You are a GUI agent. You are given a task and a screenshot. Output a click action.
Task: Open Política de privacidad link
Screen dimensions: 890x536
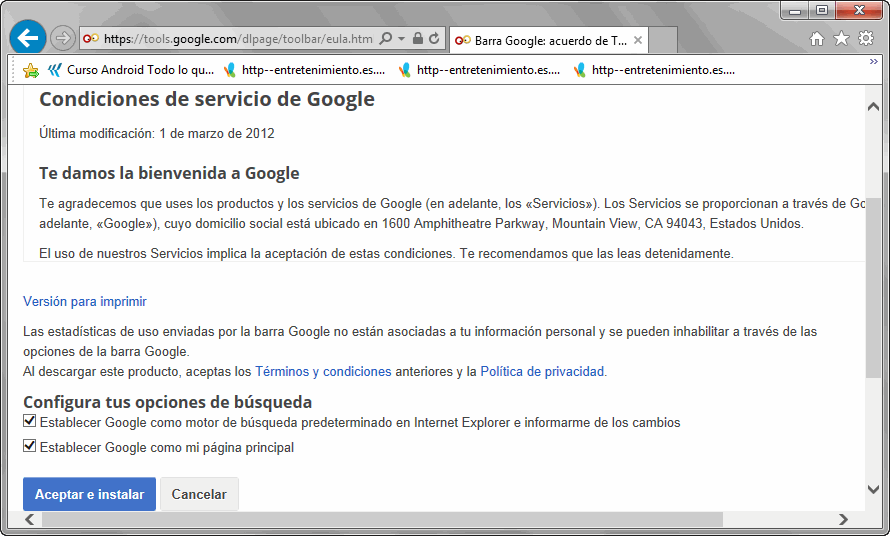pyautogui.click(x=542, y=372)
